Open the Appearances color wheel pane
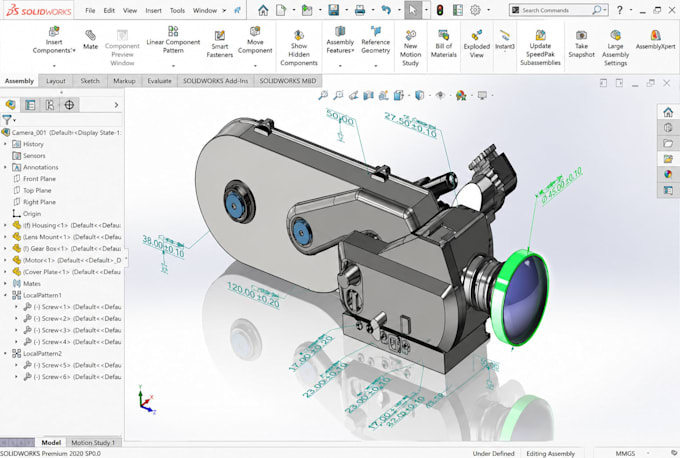The height and width of the screenshot is (458, 680). coord(668,174)
